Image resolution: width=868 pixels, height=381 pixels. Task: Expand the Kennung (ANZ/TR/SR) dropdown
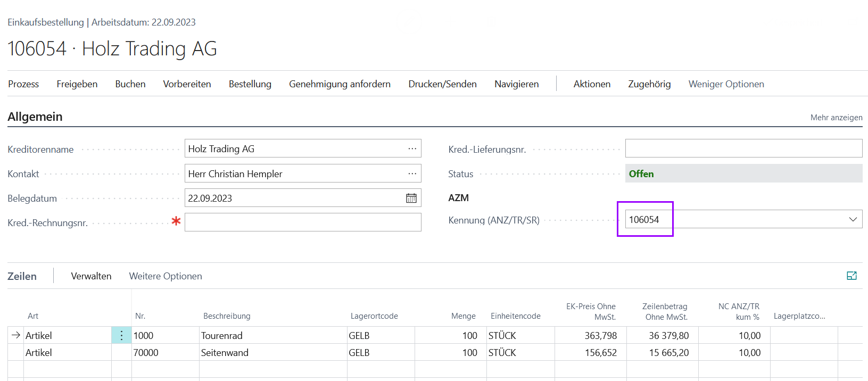coord(853,219)
